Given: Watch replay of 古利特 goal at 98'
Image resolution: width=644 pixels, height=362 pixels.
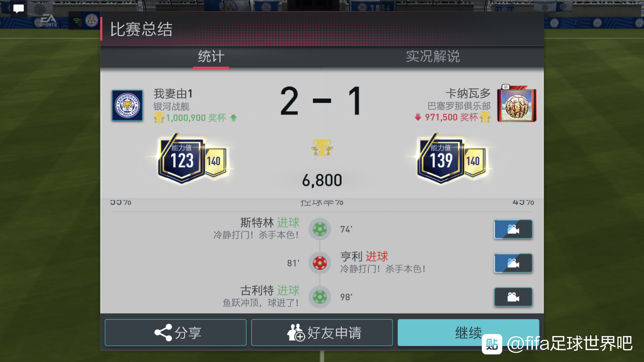Looking at the screenshot, I should tap(513, 297).
